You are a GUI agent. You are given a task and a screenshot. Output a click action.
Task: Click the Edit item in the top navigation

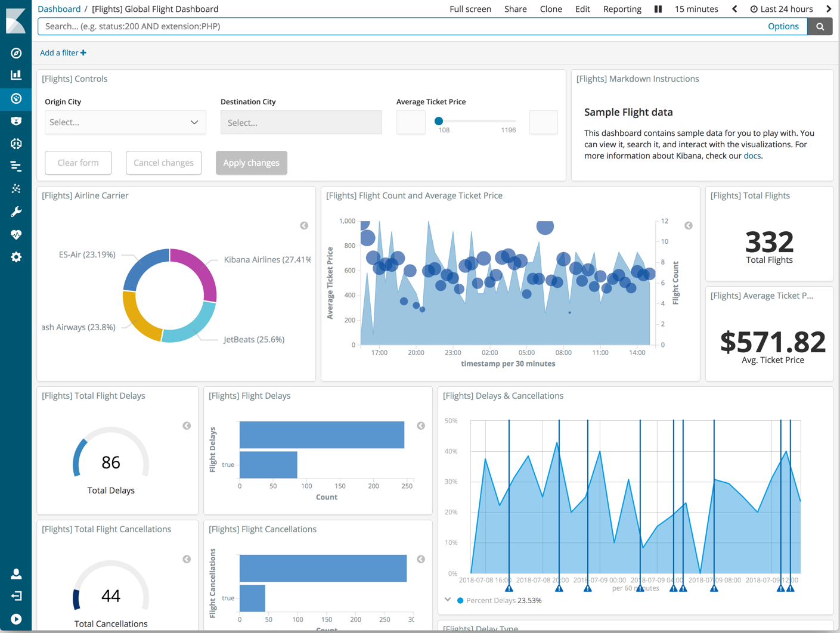click(x=582, y=9)
